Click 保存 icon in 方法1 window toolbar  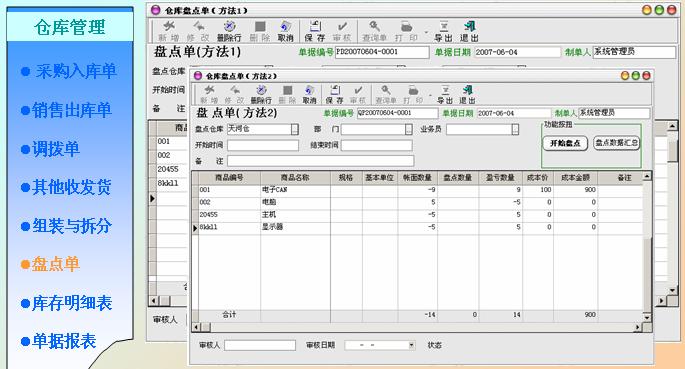(315, 27)
